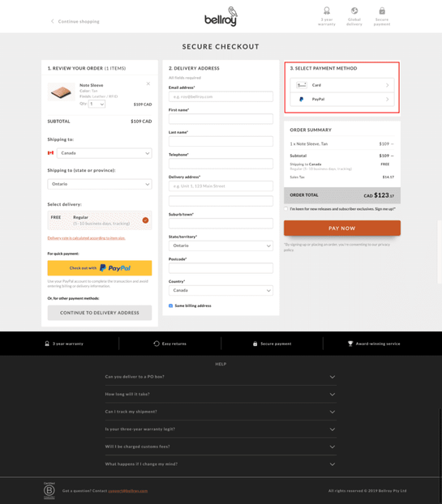Select the PayPal payment method row
The width and height of the screenshot is (442, 504).
coord(342,100)
